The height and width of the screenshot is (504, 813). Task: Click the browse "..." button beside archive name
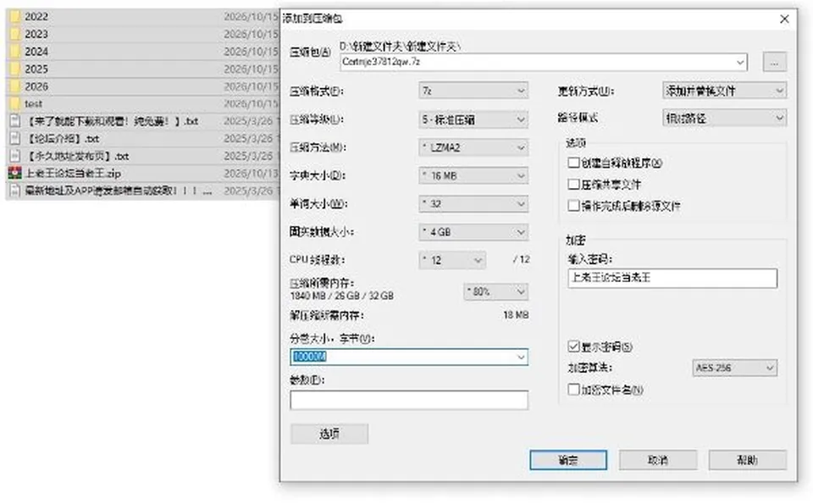click(x=775, y=62)
